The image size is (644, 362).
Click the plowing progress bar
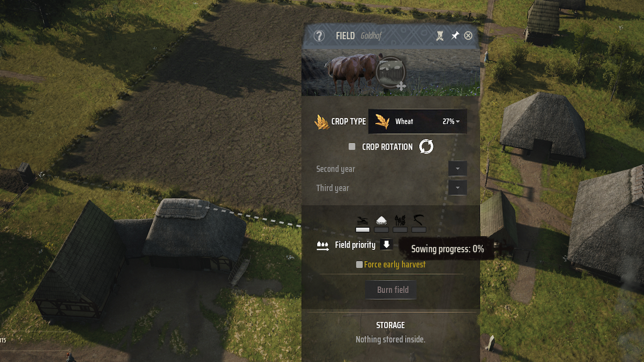362,230
